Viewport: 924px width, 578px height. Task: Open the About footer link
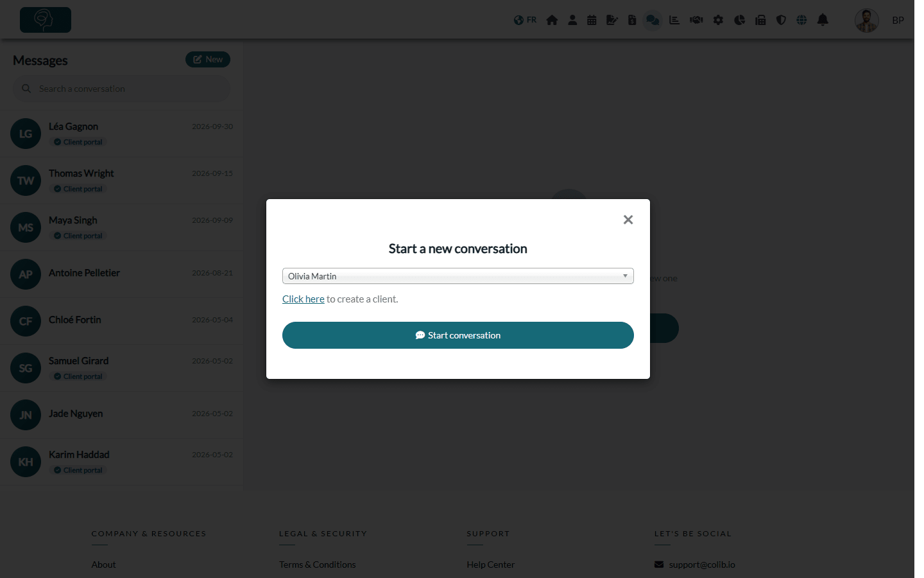point(103,565)
